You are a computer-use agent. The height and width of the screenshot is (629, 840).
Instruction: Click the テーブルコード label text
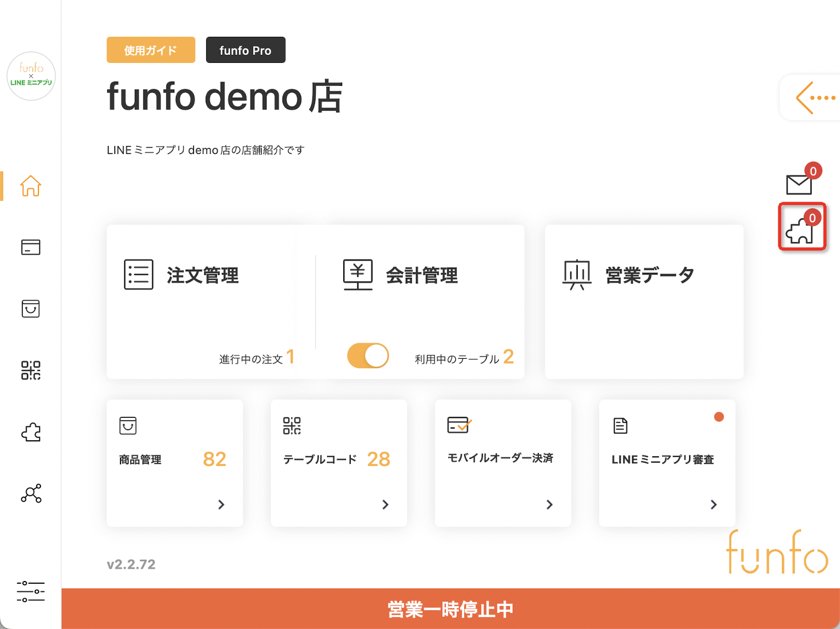(320, 459)
